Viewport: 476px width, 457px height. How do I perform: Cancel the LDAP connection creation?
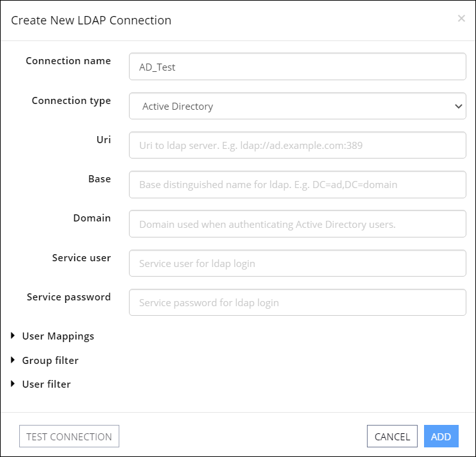(x=392, y=436)
